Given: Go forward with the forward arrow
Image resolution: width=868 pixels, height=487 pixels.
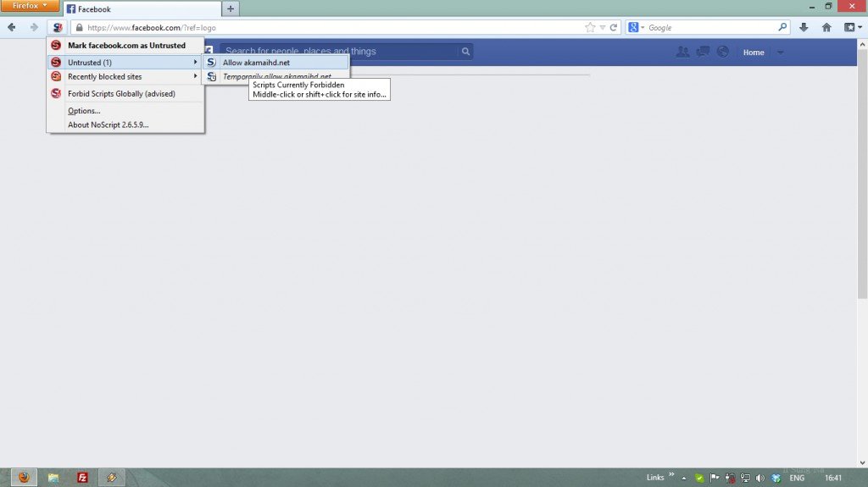Looking at the screenshot, I should pos(34,27).
